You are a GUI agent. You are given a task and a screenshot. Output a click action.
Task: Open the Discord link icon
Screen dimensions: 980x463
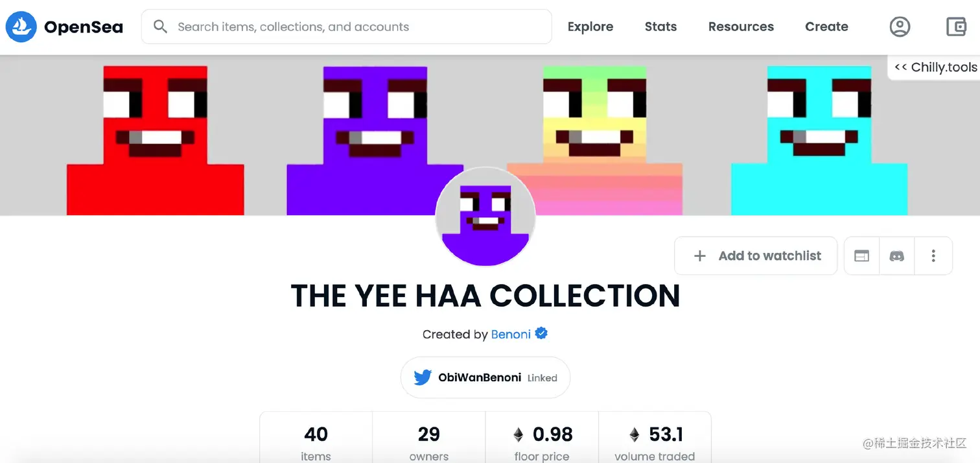tap(897, 256)
